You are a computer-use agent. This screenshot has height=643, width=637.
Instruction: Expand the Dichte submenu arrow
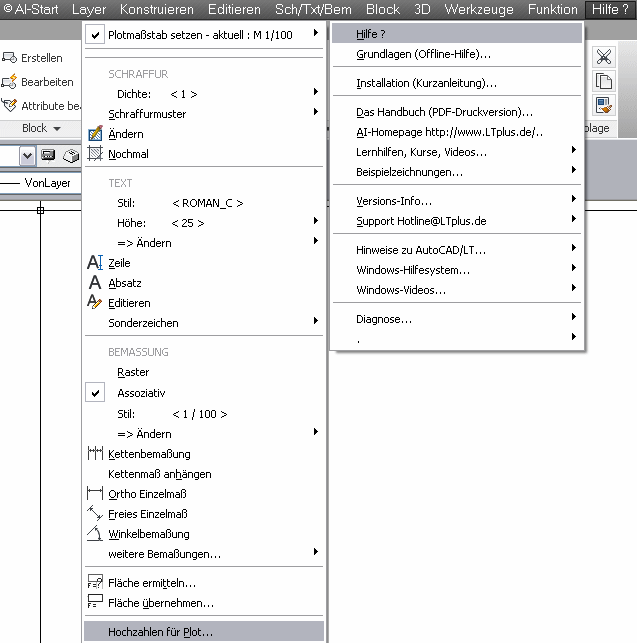tap(315, 91)
